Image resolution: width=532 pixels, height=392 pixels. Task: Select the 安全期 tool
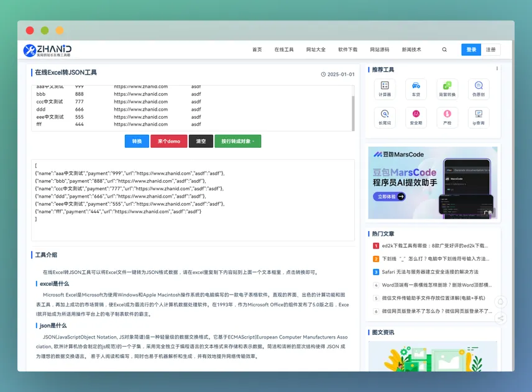click(416, 117)
